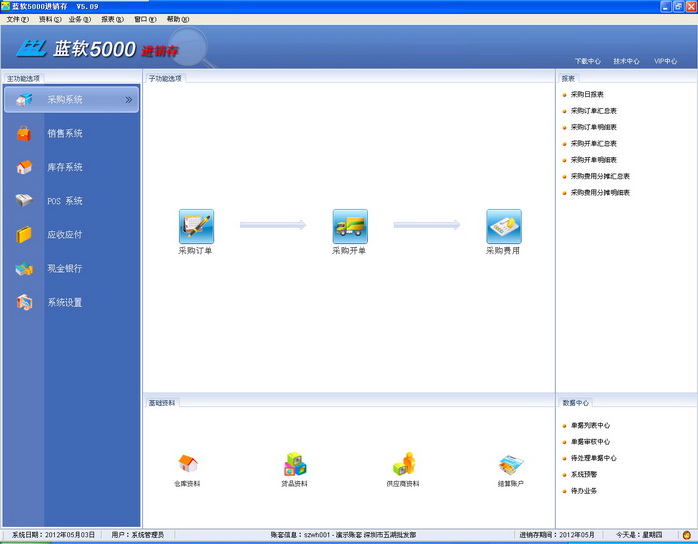698x544 pixels.
Task: Click the 应收应付 folder icon
Action: (24, 234)
